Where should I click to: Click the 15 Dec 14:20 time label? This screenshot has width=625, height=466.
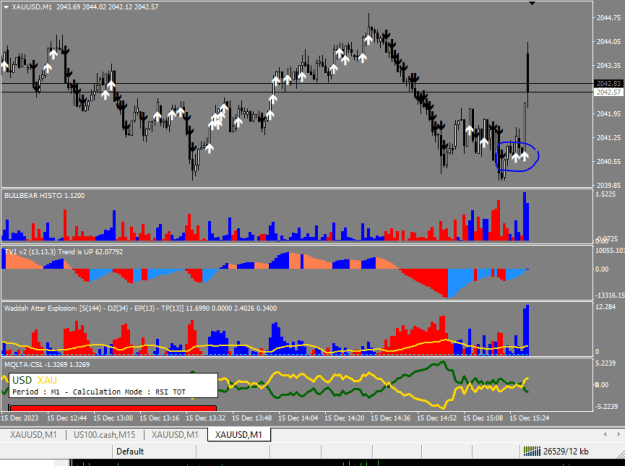tap(344, 418)
